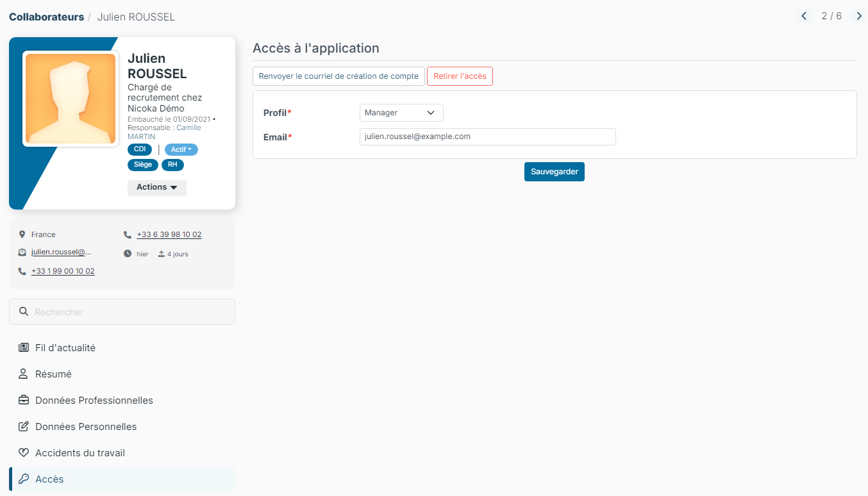Expand the Actions dropdown menu
Screen dimensions: 868x496
pos(157,187)
